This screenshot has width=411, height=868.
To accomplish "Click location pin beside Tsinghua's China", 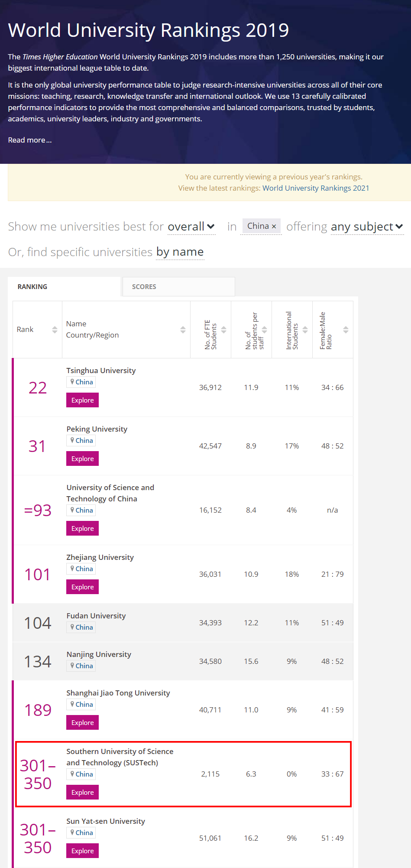I will pos(72,382).
